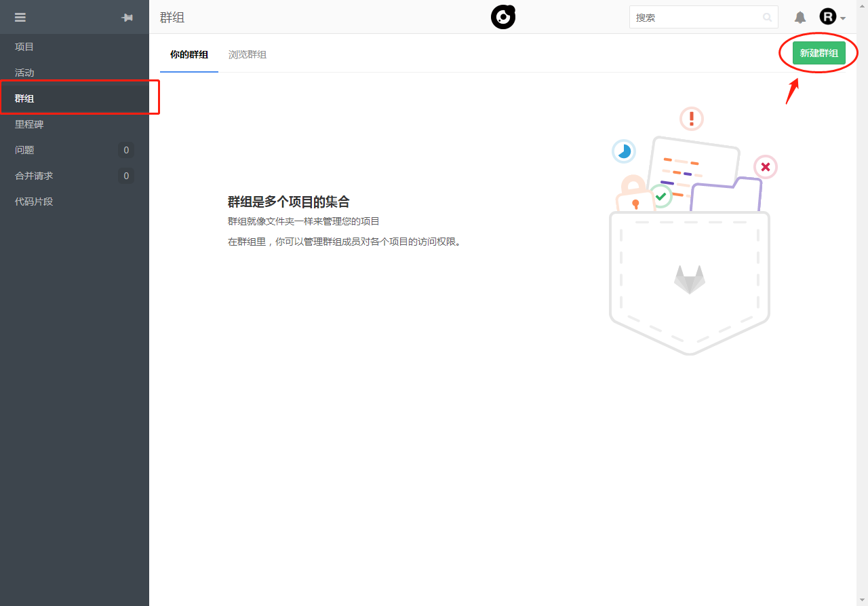Viewport: 868px width, 606px height.
Task: Open 问题 in the sidebar
Action: click(x=75, y=150)
